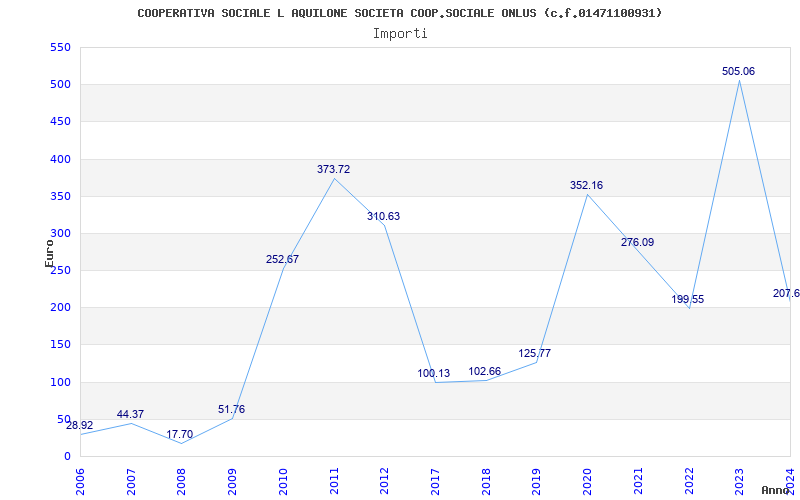Screen dimensions: 800x500
Task: Click the 125.77 data label
Action: click(535, 353)
